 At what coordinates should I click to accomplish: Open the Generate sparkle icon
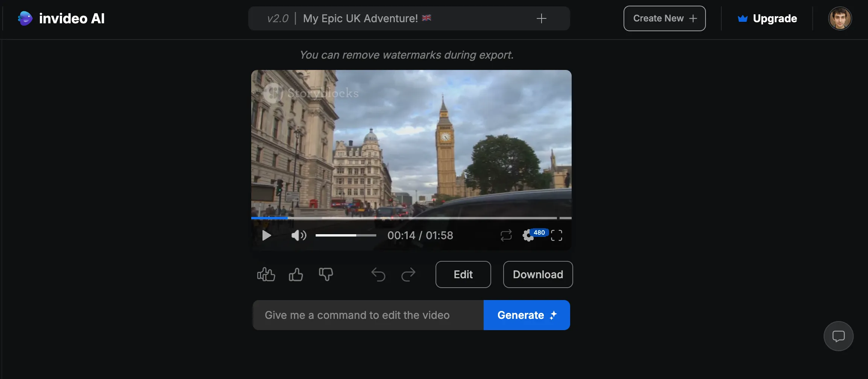[553, 315]
